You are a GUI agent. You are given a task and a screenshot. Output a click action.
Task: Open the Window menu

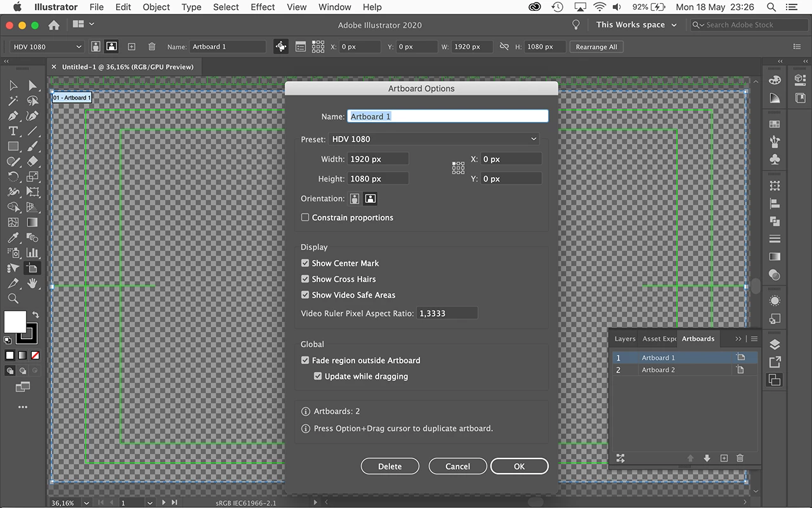coord(335,7)
